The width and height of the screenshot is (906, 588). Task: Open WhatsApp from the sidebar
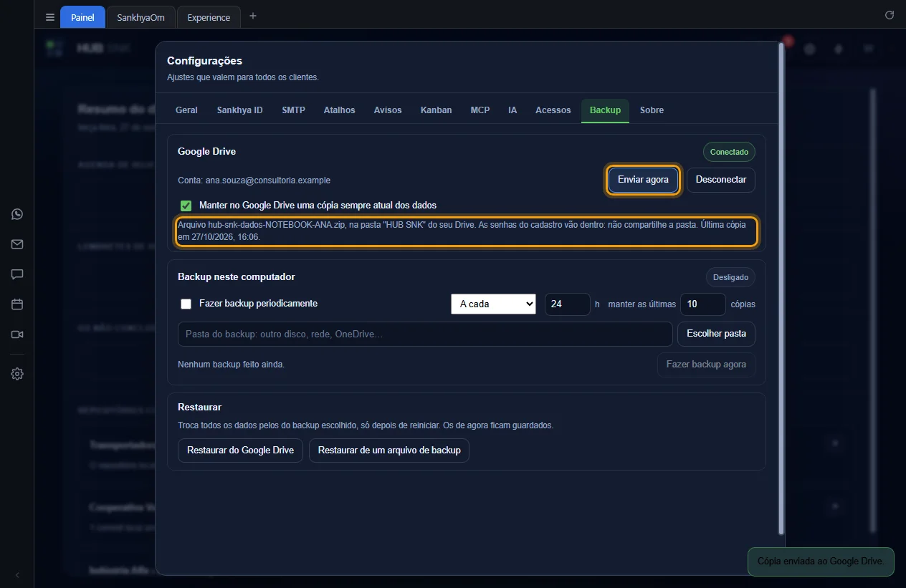[x=17, y=214]
